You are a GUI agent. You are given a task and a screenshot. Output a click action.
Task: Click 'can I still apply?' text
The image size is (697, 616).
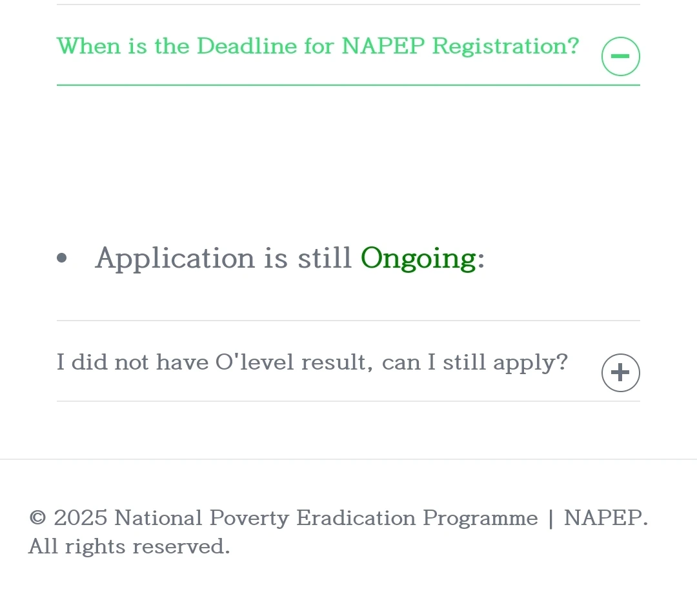click(474, 363)
